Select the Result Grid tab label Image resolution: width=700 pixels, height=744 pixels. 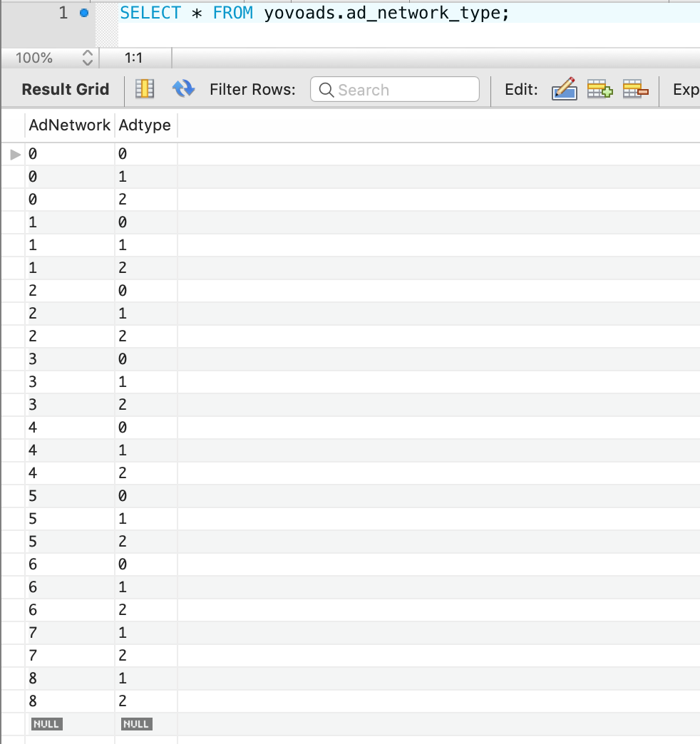[66, 89]
